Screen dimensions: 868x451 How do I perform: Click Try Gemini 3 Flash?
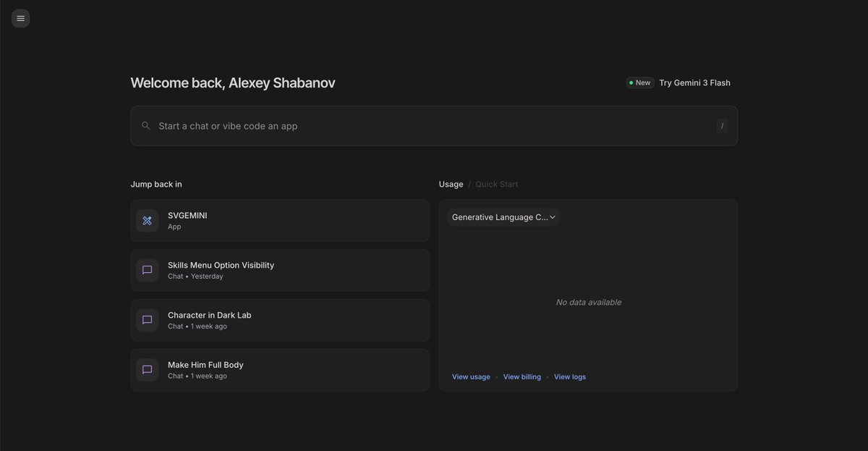(x=694, y=82)
